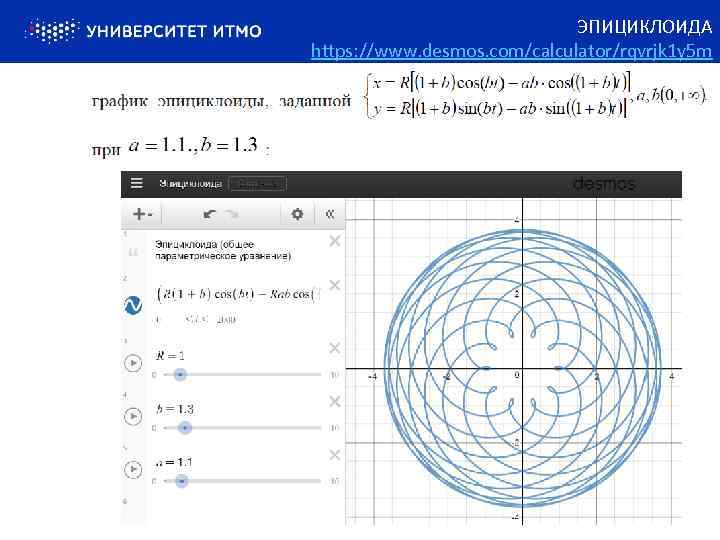The width and height of the screenshot is (720, 540).
Task: Open the Desmos hamburger menu
Action: tap(136, 183)
